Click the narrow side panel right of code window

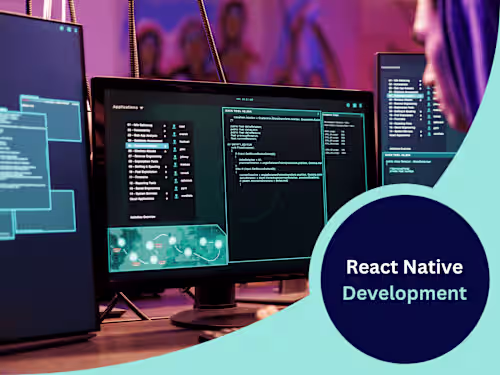(x=345, y=167)
